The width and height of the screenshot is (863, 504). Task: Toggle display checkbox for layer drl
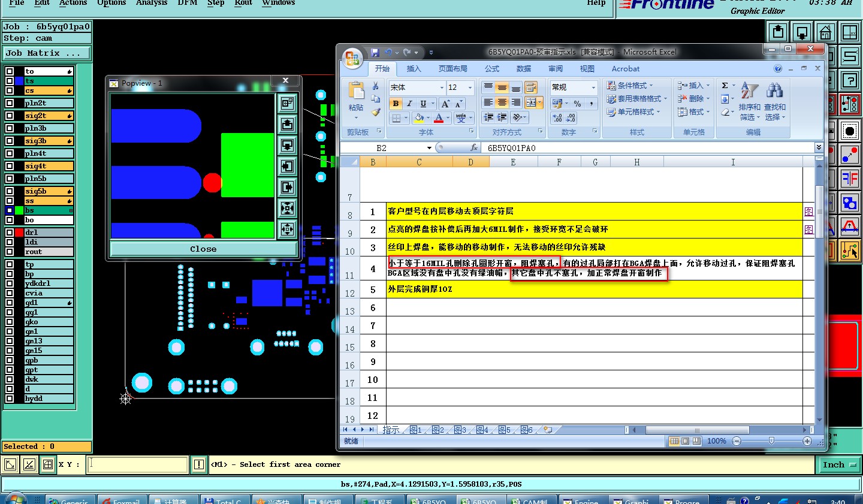tap(10, 233)
